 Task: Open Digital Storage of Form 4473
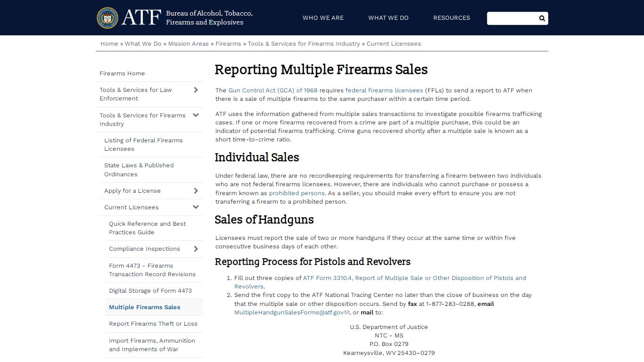pos(150,291)
